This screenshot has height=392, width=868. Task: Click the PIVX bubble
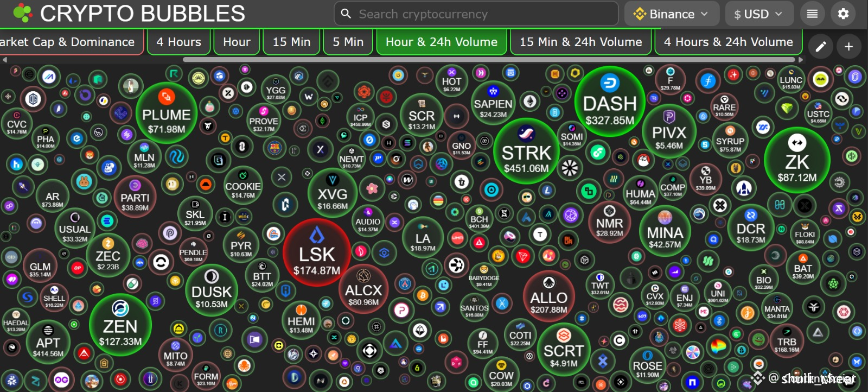point(669,131)
